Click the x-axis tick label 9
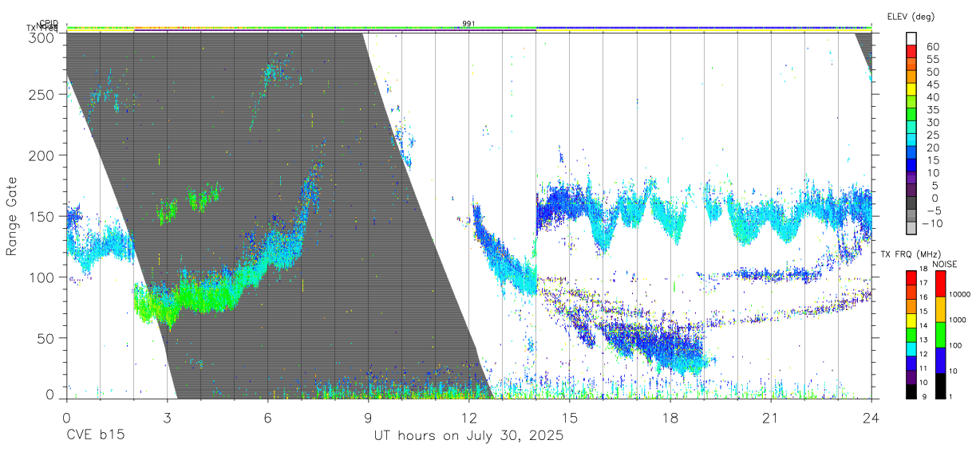 (369, 418)
